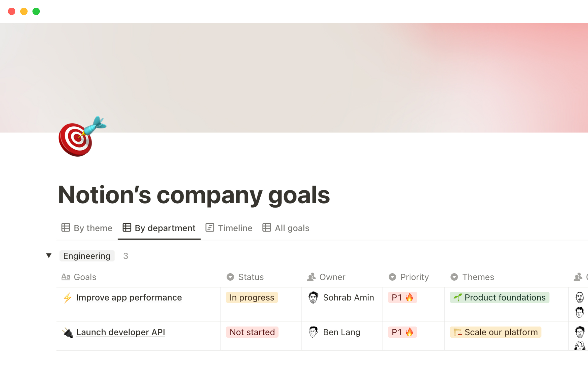Click the In progress status pill
Screen dimensions: 588x368
(251, 297)
